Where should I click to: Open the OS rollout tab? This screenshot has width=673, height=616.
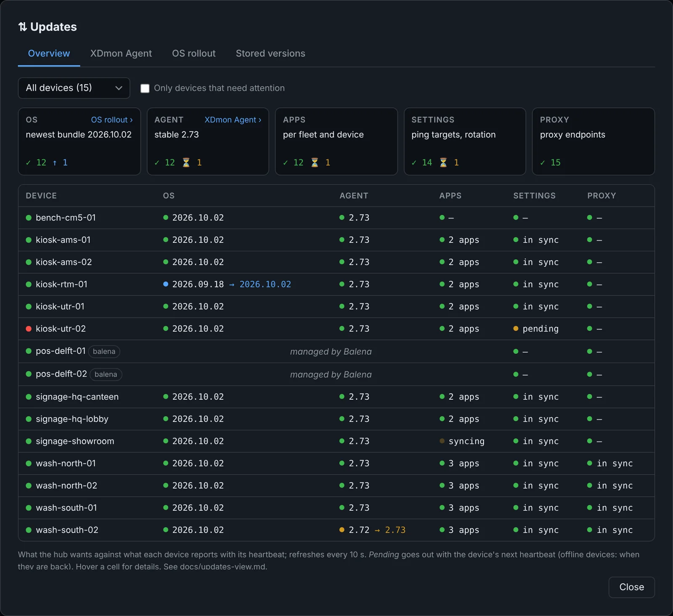click(x=194, y=53)
